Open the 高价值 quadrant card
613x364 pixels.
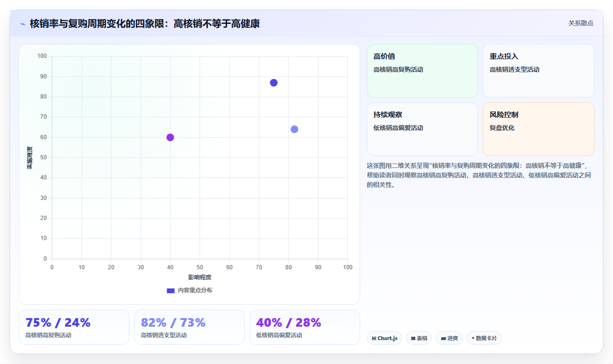[x=422, y=71]
